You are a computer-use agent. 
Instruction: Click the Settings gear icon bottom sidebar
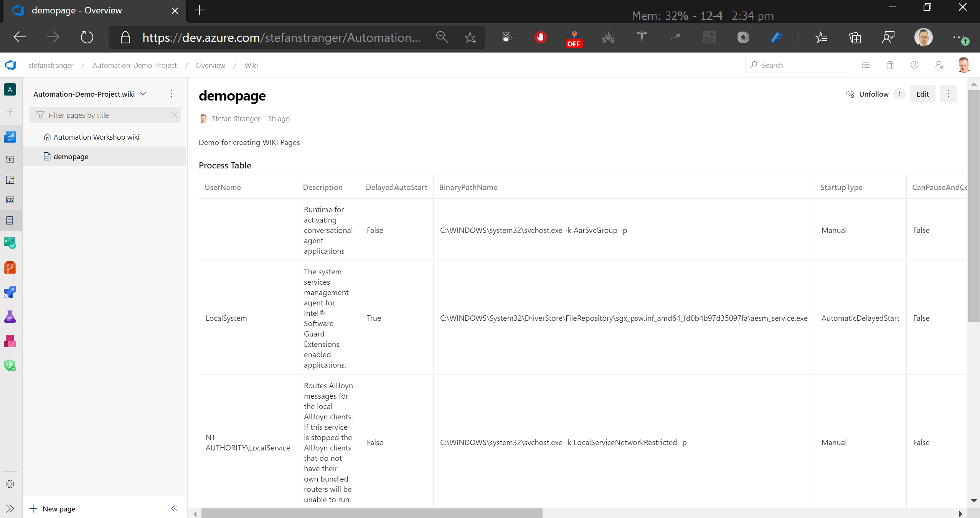(x=10, y=484)
